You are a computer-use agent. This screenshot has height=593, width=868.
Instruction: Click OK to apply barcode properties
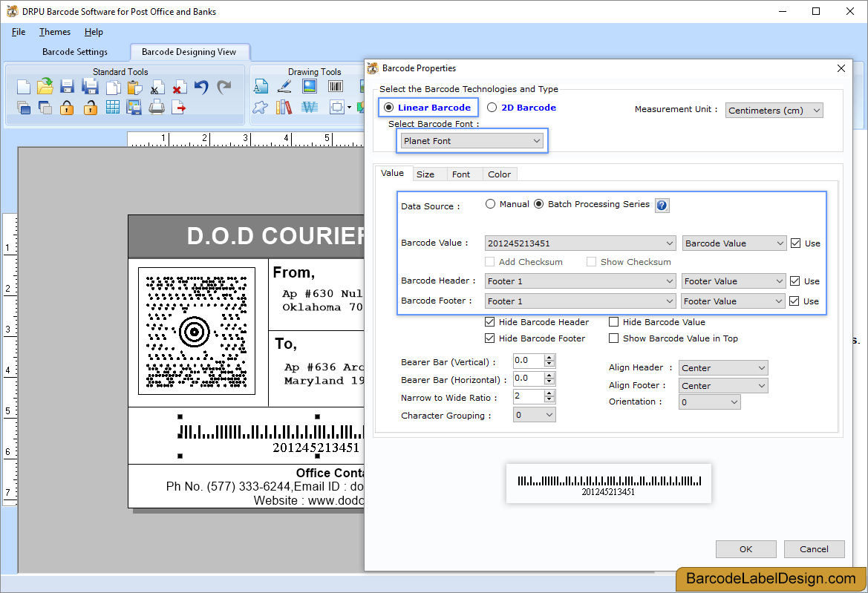(x=745, y=549)
